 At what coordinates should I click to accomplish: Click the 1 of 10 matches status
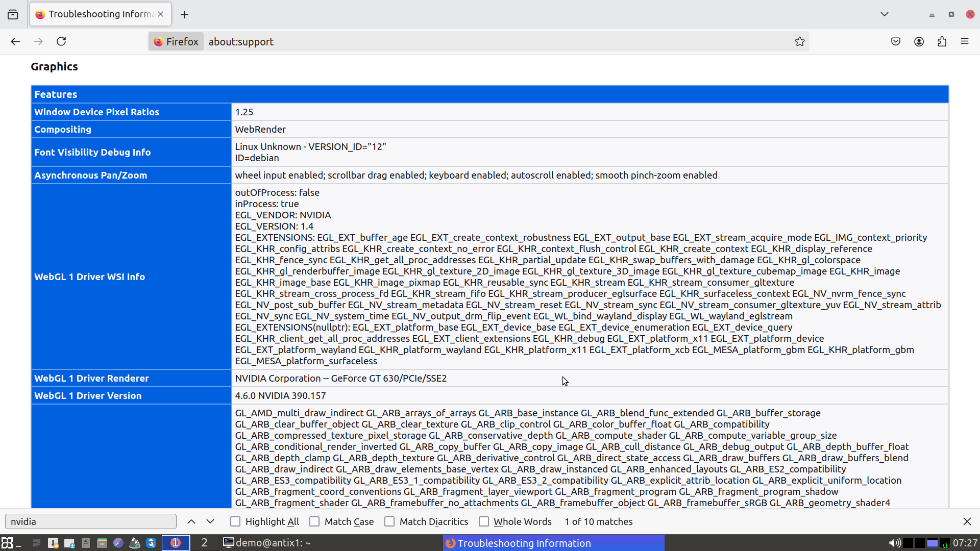coord(598,521)
